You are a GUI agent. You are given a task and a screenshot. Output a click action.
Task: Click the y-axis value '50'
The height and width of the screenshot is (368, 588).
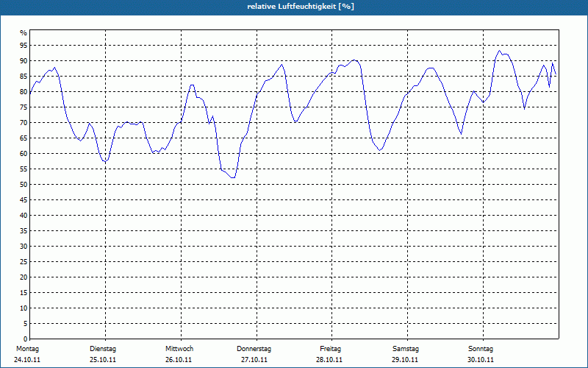point(24,185)
